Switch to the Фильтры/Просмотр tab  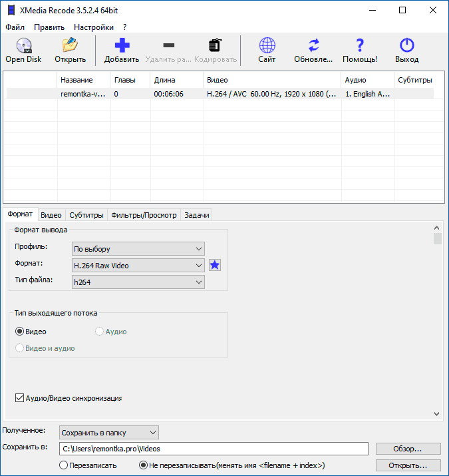click(x=144, y=215)
